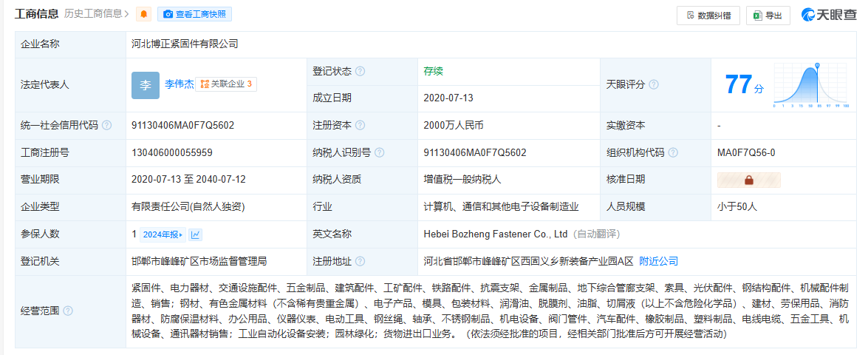This screenshot has height=355, width=868.
Task: Open the 参保人数 trend chart icon
Action: (196, 235)
